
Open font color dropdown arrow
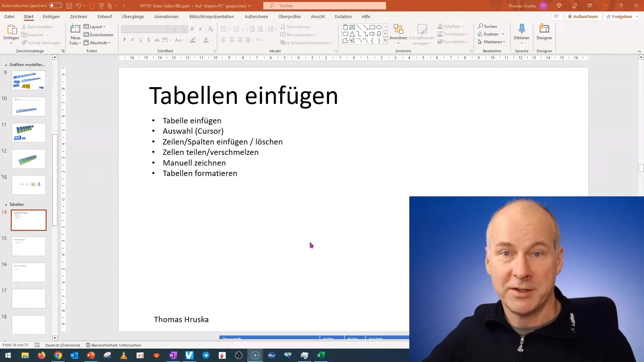pos(212,40)
